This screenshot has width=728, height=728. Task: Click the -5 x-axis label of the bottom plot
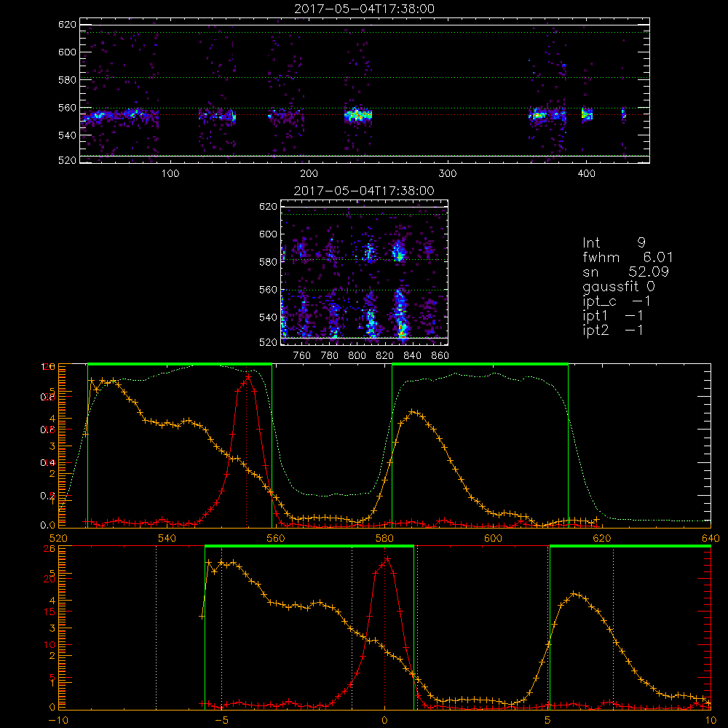(221, 721)
